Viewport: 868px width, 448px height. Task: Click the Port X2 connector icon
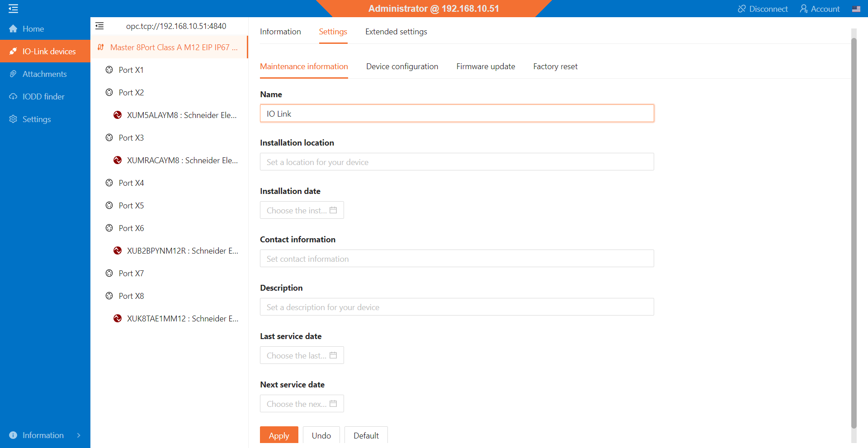(x=109, y=93)
